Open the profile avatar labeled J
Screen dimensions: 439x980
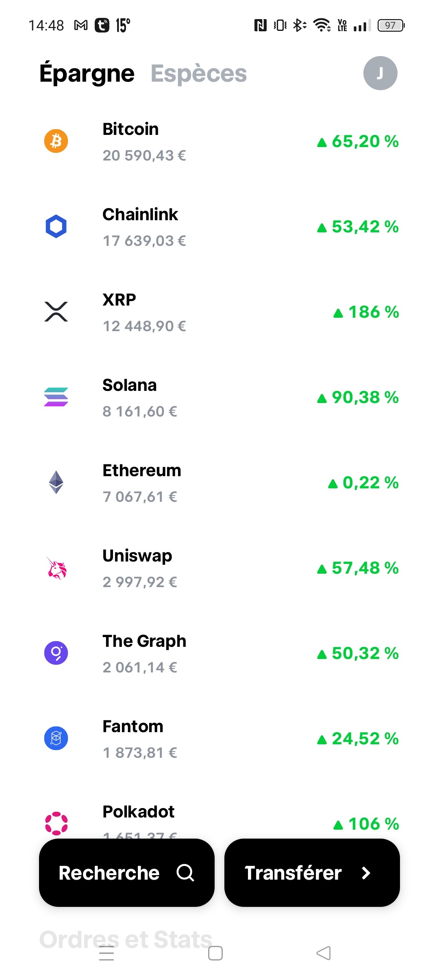pos(380,73)
